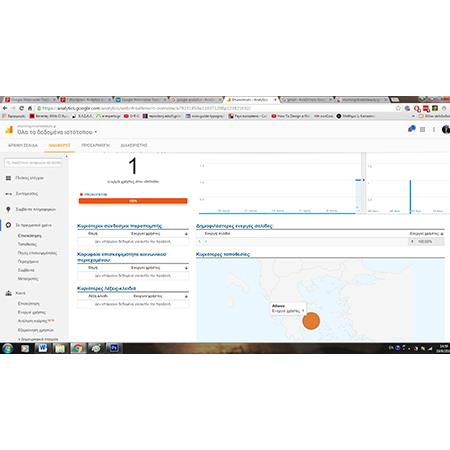Screen dimensions: 450x450
Task: Open the 'Κορυφαίες λέξεις-κλειδιά' report link
Action: point(106,288)
